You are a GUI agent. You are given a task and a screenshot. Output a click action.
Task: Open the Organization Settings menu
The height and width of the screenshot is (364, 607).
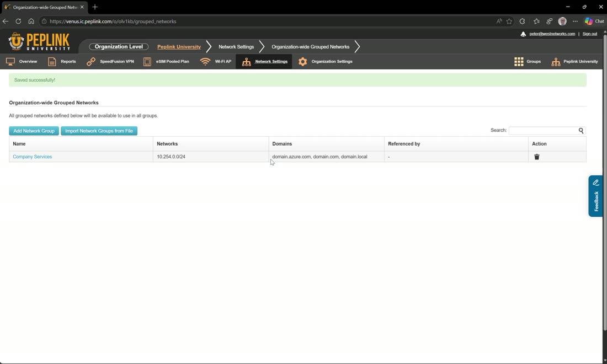click(x=326, y=62)
